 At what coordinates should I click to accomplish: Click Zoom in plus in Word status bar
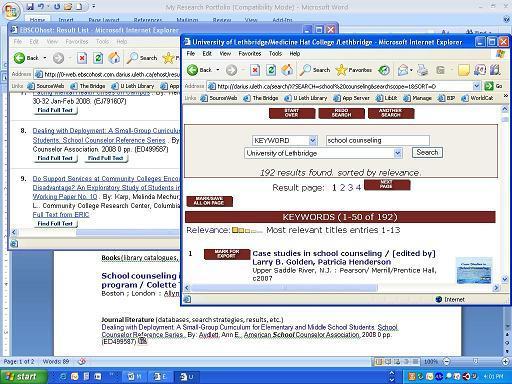point(506,361)
